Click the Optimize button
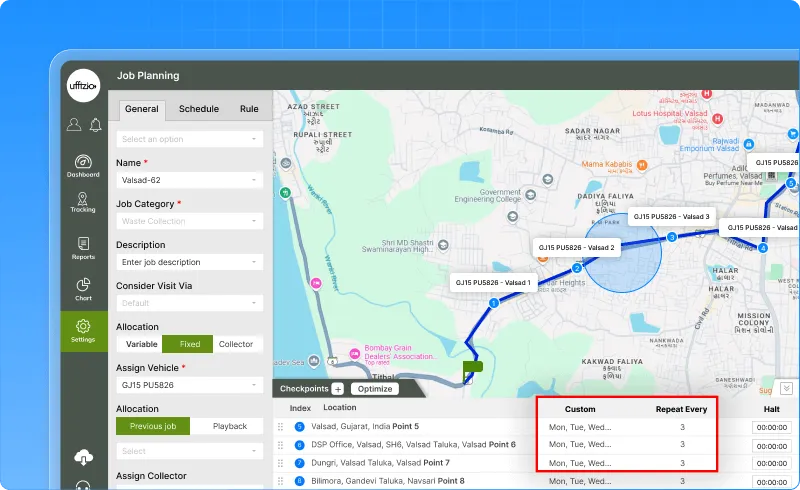The width and height of the screenshot is (800, 490). pos(374,389)
